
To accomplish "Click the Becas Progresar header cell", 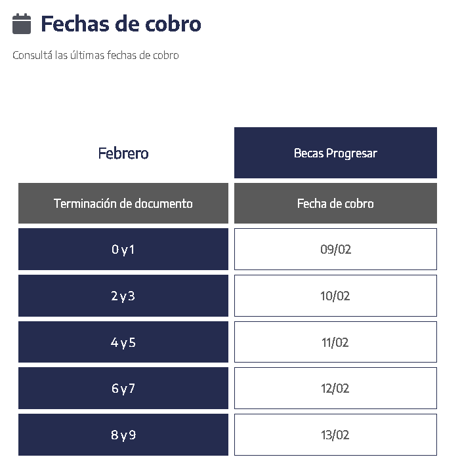I will click(x=335, y=153).
